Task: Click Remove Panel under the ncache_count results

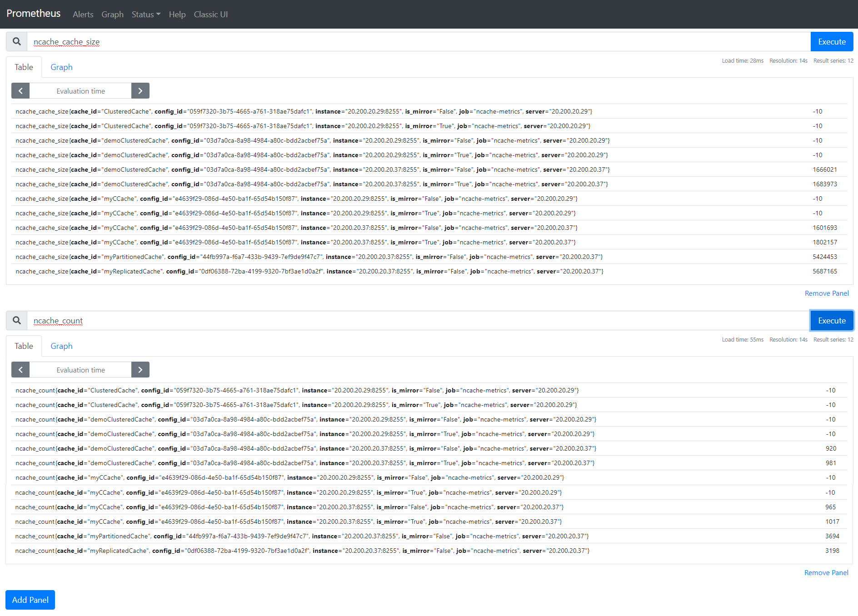Action: (826, 572)
